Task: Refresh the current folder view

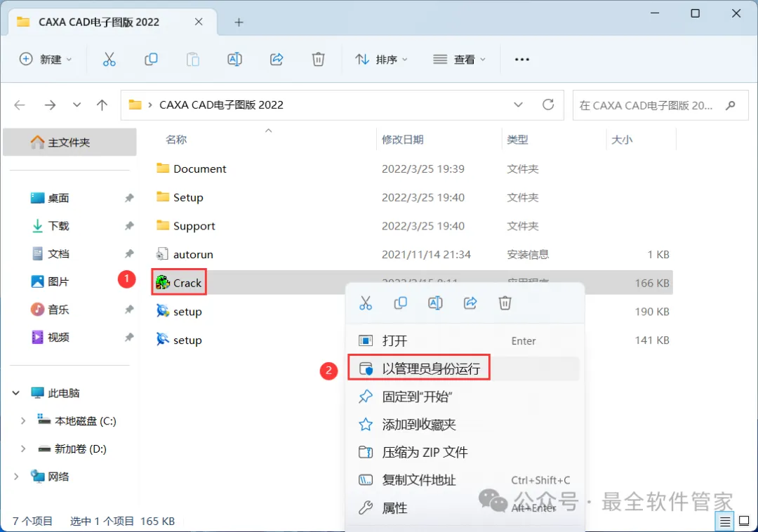Action: (547, 105)
